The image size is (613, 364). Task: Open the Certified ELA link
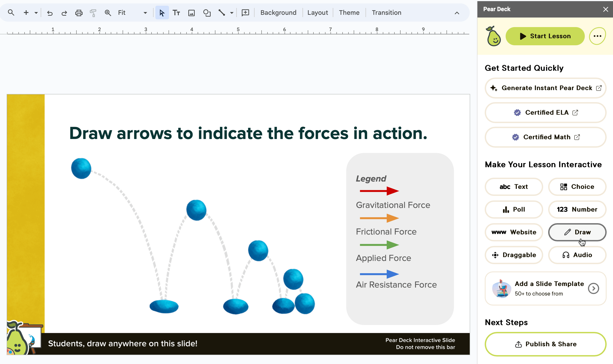pos(545,113)
